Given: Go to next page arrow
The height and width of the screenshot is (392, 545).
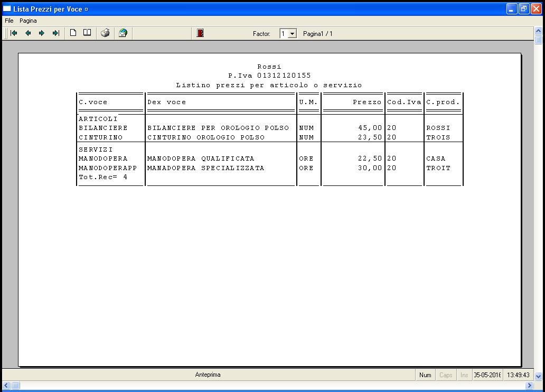Looking at the screenshot, I should pos(42,33).
